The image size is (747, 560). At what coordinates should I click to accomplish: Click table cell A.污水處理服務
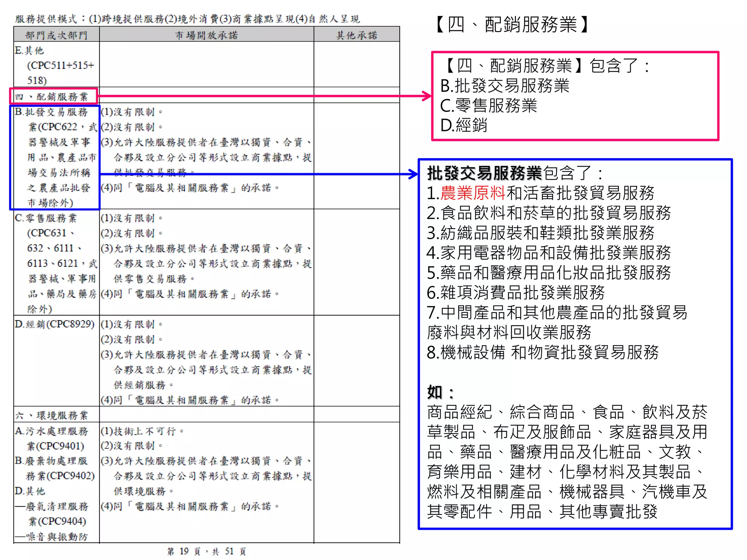click(51, 431)
